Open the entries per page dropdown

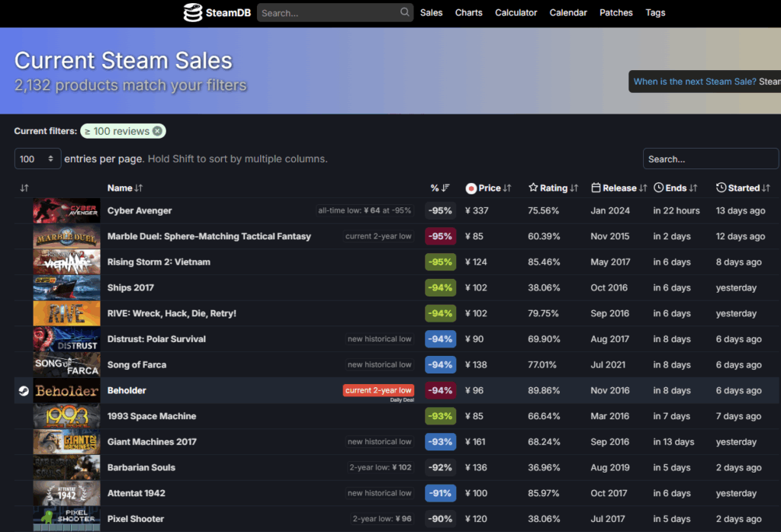point(38,159)
